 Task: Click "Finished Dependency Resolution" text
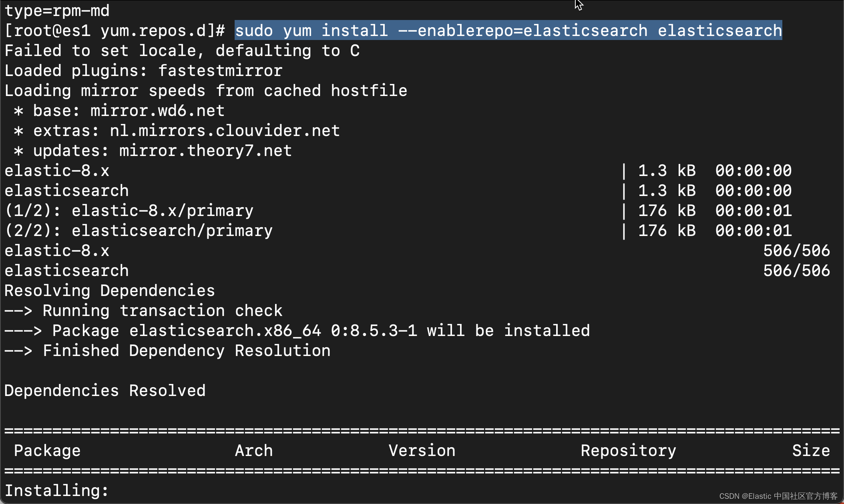click(x=186, y=351)
